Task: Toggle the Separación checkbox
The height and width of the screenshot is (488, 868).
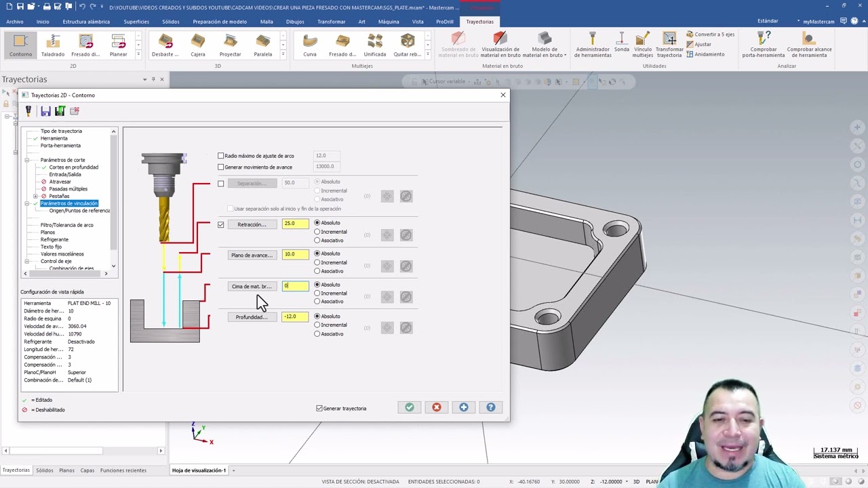Action: tap(220, 184)
